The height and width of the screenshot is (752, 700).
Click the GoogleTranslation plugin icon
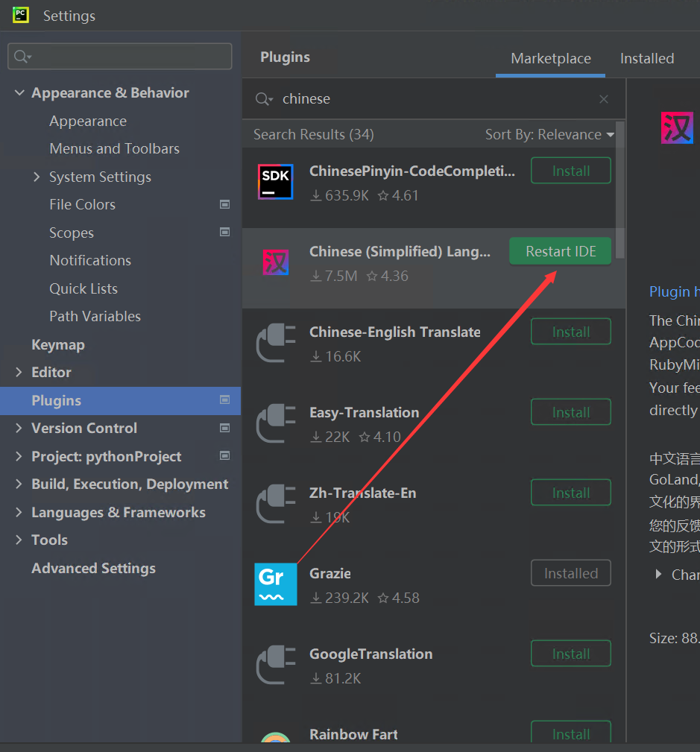(275, 666)
